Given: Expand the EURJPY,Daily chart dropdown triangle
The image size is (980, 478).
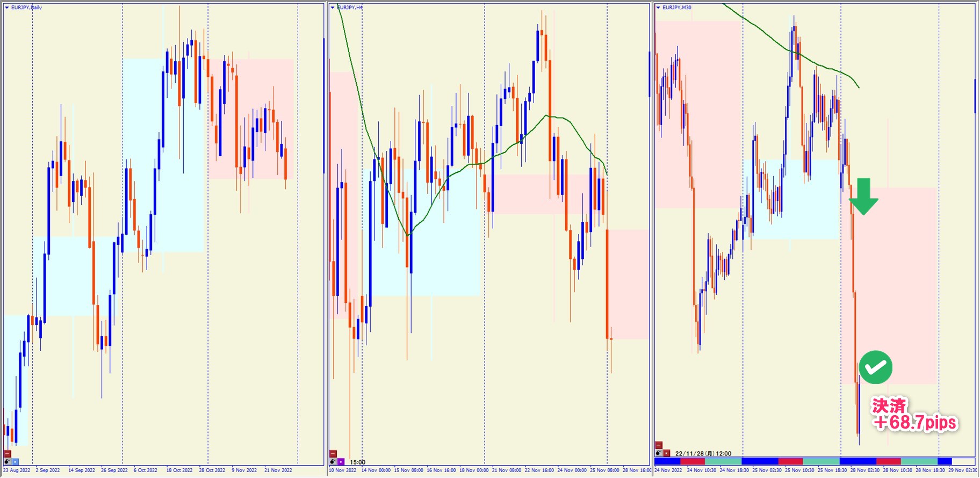Looking at the screenshot, I should [x=7, y=8].
